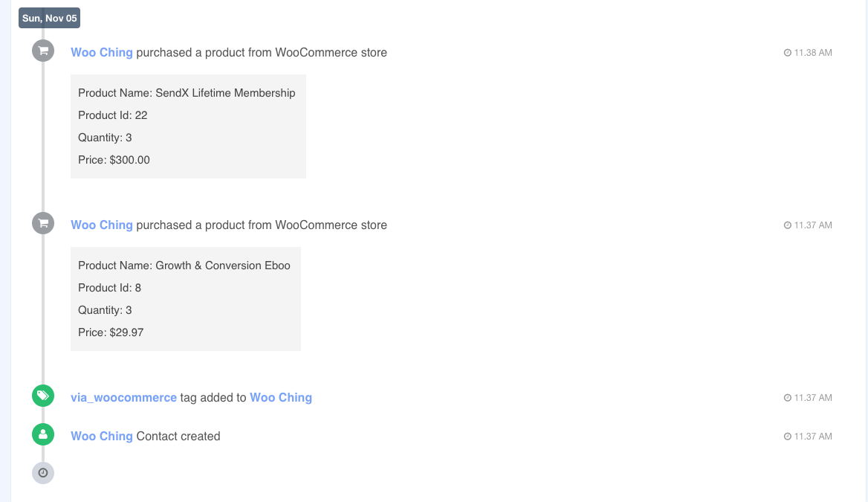Image resolution: width=868 pixels, height=502 pixels.
Task: Click the green contact created person icon
Action: pos(43,434)
